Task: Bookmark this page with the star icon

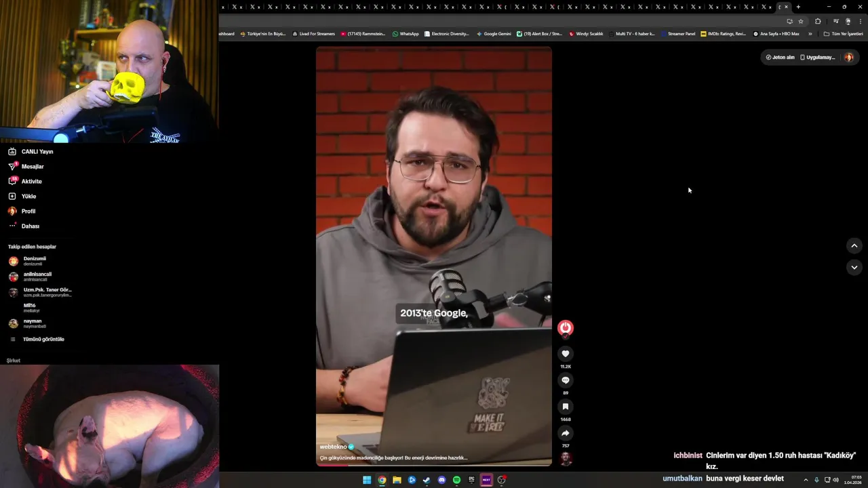Action: [x=801, y=21]
